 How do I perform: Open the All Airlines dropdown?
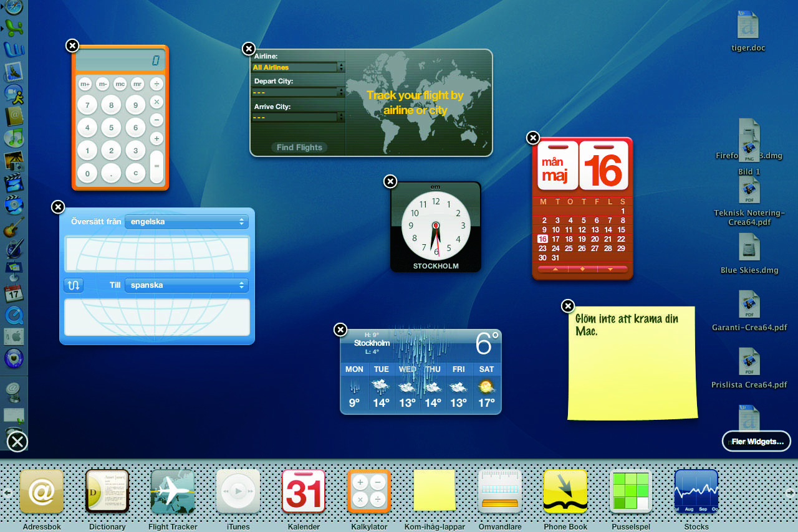coord(298,67)
